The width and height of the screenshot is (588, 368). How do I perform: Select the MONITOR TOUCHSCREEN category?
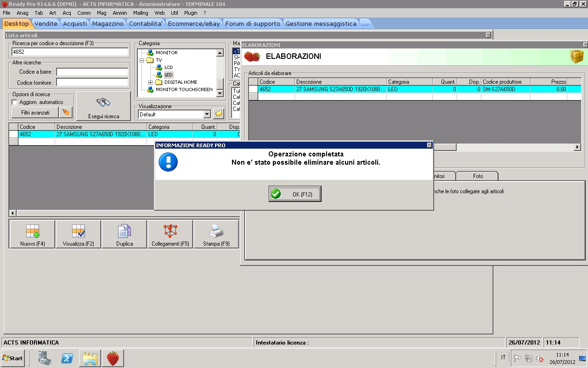184,90
